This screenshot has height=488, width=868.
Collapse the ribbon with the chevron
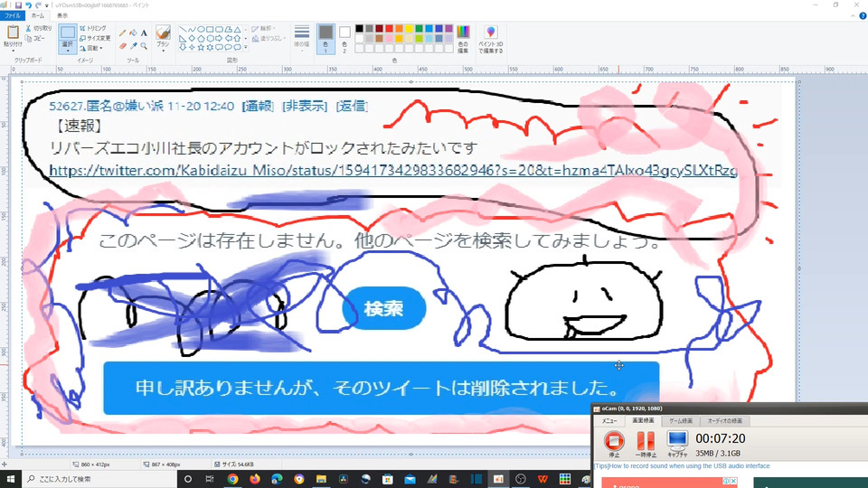(x=853, y=16)
